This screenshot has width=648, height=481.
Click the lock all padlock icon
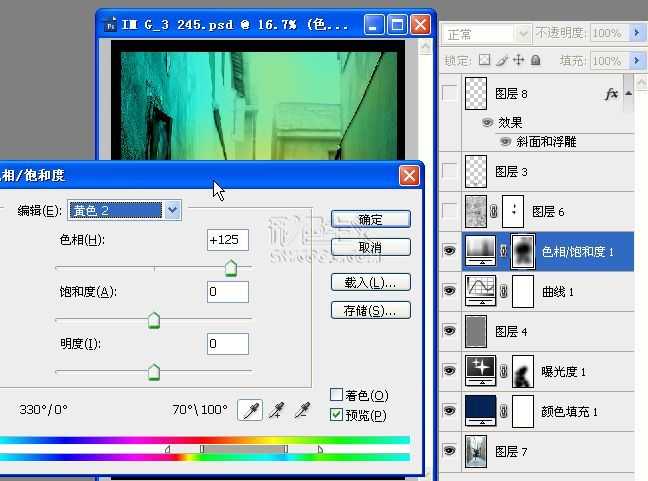click(536, 60)
